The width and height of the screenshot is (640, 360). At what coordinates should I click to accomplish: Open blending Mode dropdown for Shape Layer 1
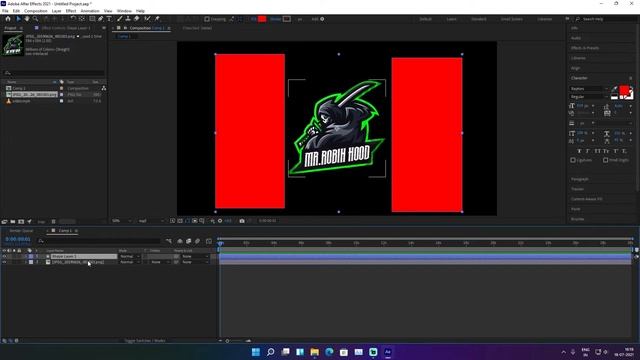129,256
